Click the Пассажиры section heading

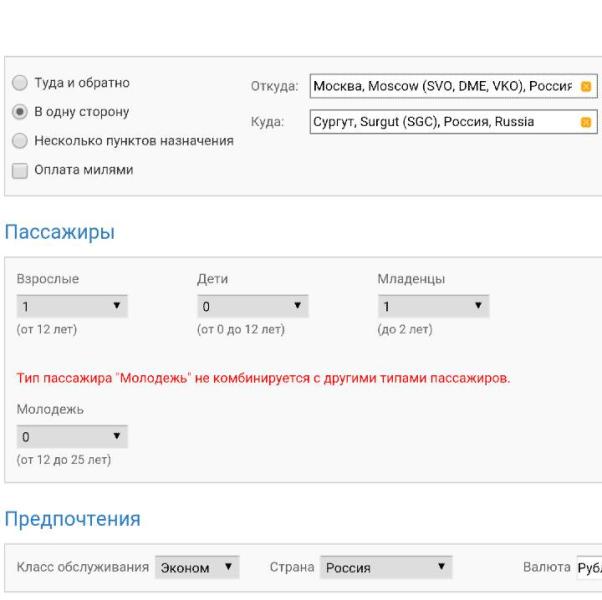click(x=60, y=232)
